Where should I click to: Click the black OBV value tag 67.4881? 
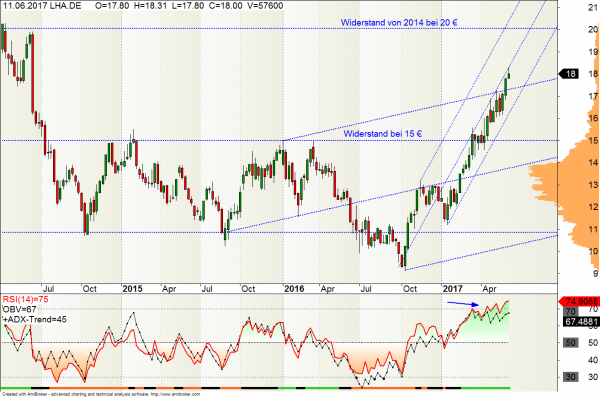coord(581,322)
